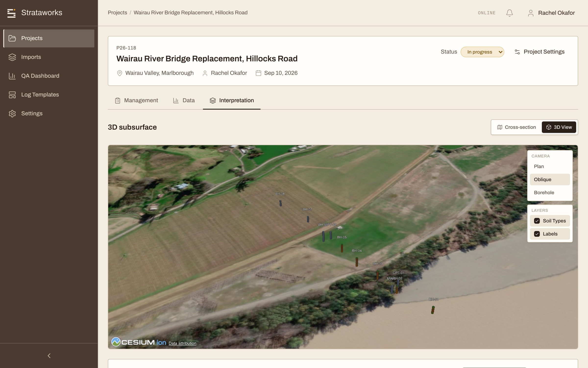The height and width of the screenshot is (368, 588).
Task: Click the location pin icon next to Wairau Valley
Action: tap(120, 73)
